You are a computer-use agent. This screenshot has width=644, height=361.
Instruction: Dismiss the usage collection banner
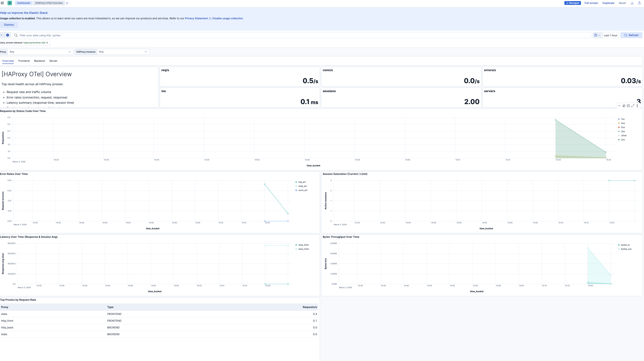point(9,25)
